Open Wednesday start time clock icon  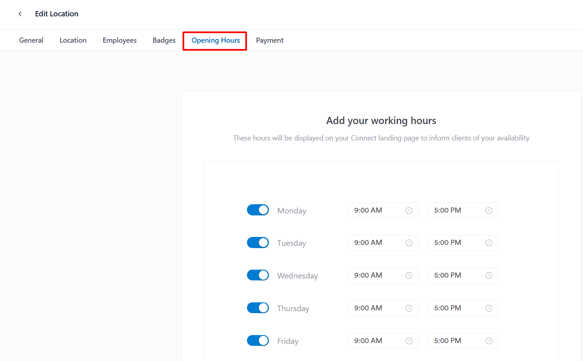coord(409,275)
